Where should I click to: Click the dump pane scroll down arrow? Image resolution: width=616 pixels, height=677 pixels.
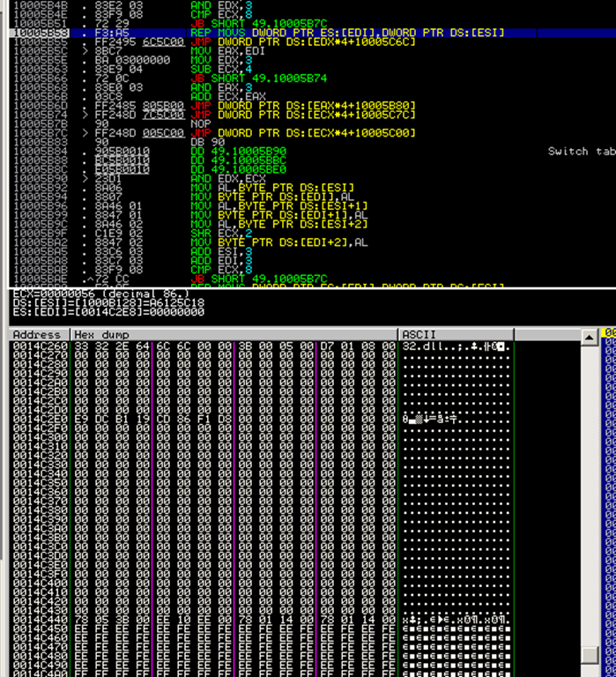(588, 671)
